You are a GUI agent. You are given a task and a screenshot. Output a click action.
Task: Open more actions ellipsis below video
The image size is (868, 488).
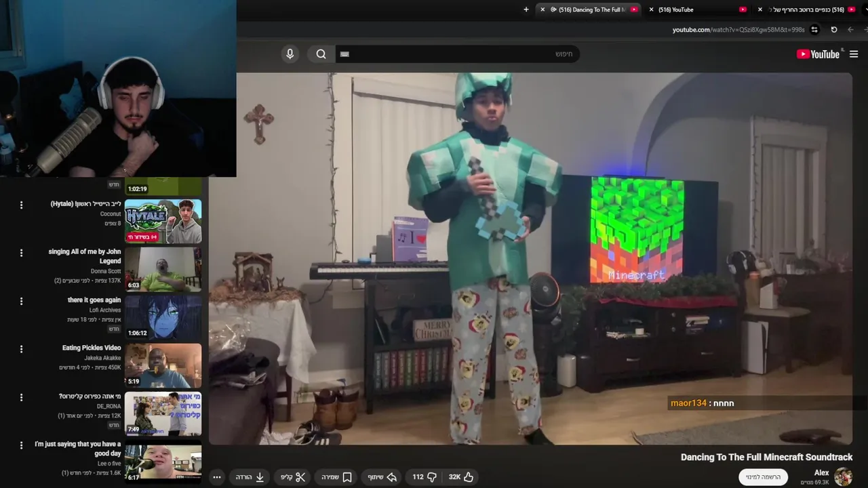[x=217, y=477]
